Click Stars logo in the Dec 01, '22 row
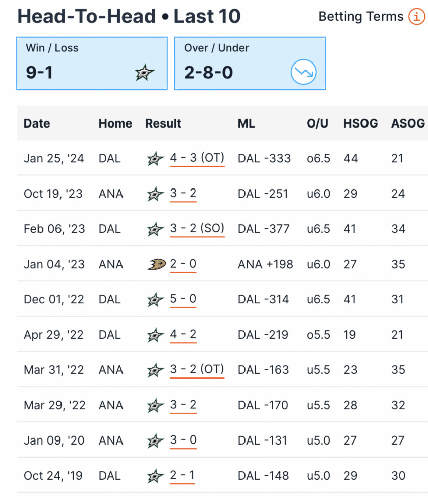Viewport: 428px width, 504px height. click(156, 299)
